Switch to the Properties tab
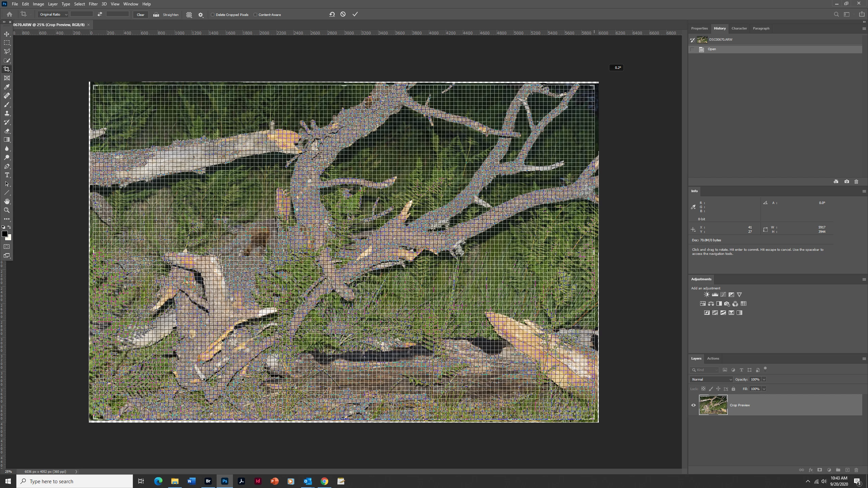This screenshot has width=868, height=488. 699,28
